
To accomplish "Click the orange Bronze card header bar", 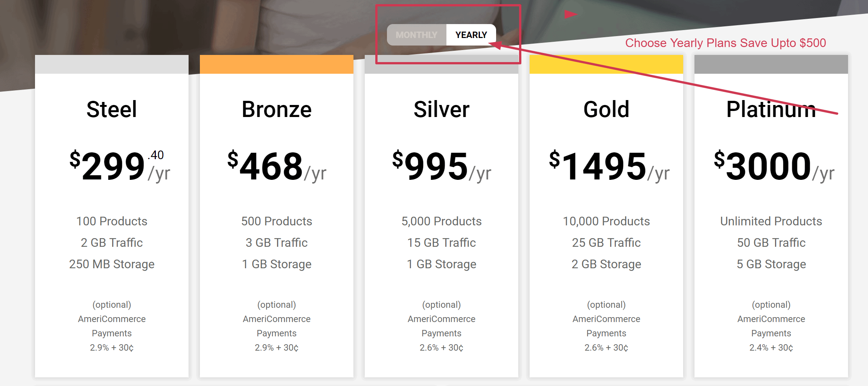I will (x=277, y=64).
